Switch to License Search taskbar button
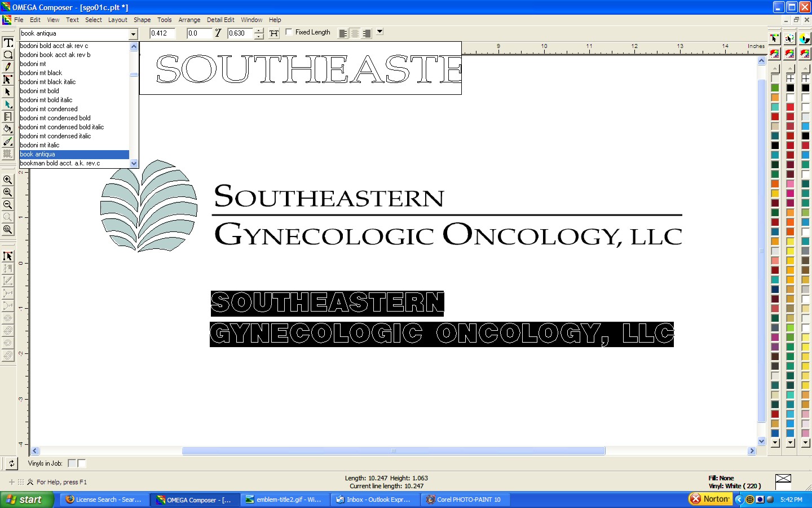 (x=104, y=500)
